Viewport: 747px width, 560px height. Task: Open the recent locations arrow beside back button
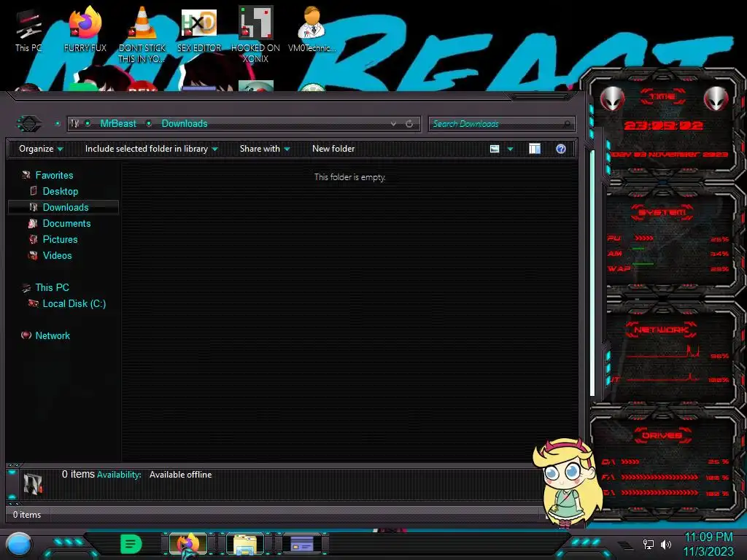coord(58,124)
